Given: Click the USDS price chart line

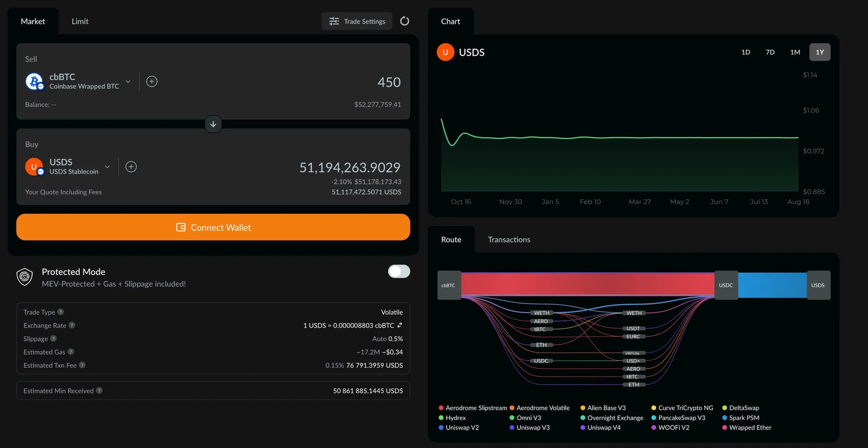Looking at the screenshot, I should point(619,137).
